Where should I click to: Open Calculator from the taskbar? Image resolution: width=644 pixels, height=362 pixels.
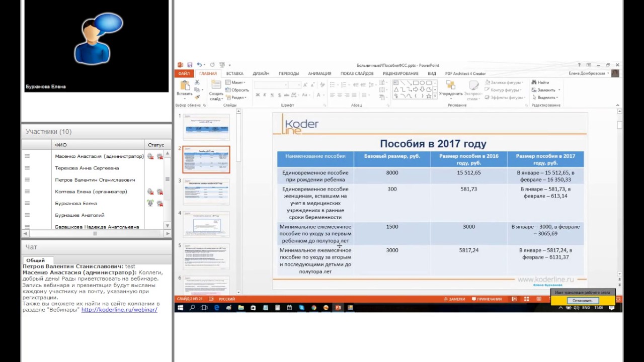click(x=277, y=308)
